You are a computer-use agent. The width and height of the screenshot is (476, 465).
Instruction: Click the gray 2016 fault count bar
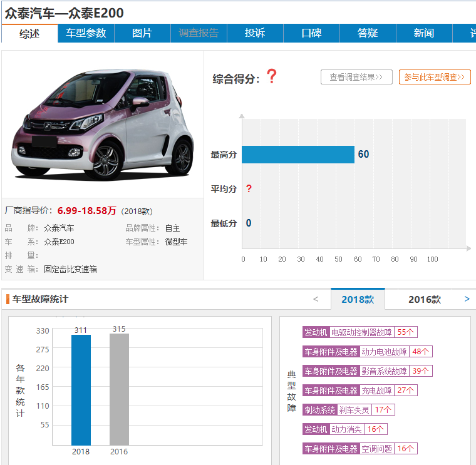tap(119, 389)
